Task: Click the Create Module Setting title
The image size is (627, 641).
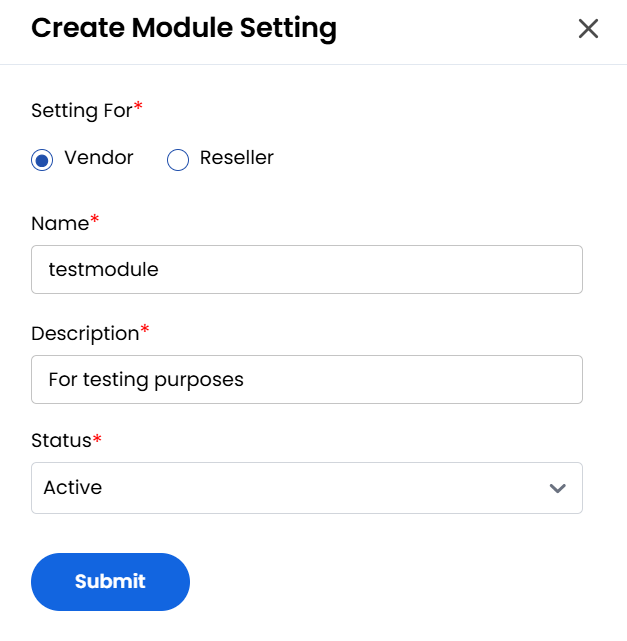Action: [x=184, y=28]
